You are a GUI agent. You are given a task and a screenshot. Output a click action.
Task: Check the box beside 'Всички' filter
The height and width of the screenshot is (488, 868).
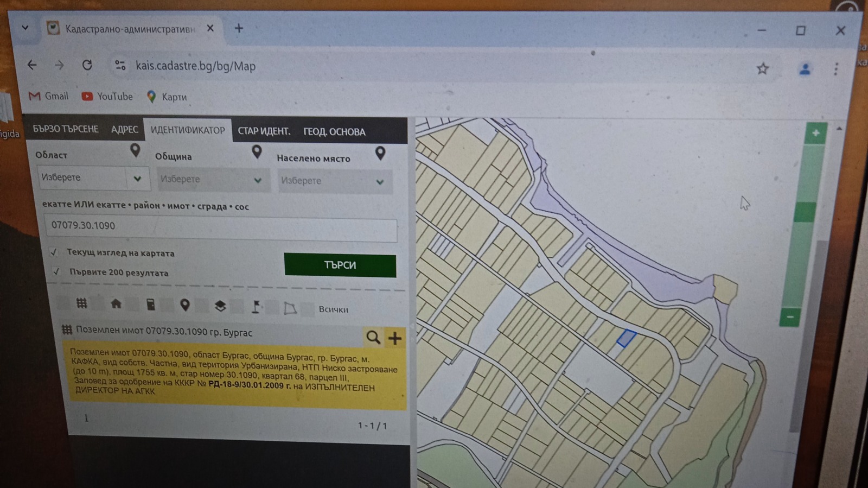(x=308, y=309)
